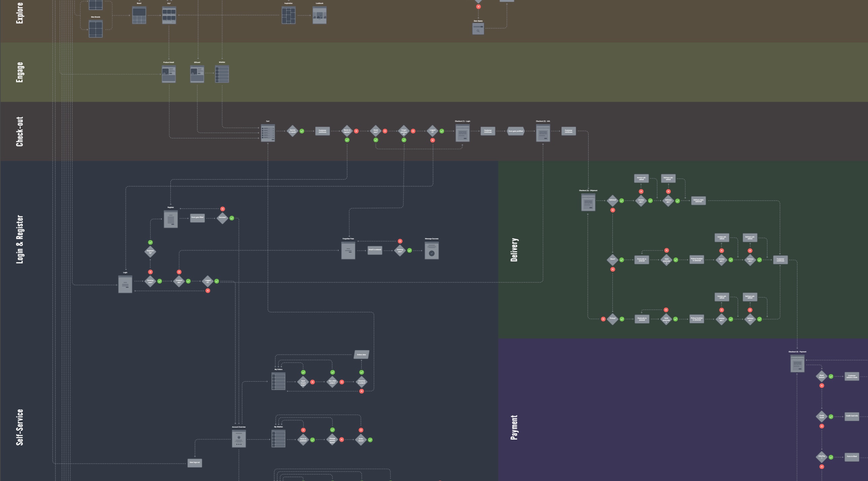The image size is (868, 481).
Task: Click the Cart wireframe screen
Action: pyautogui.click(x=268, y=133)
